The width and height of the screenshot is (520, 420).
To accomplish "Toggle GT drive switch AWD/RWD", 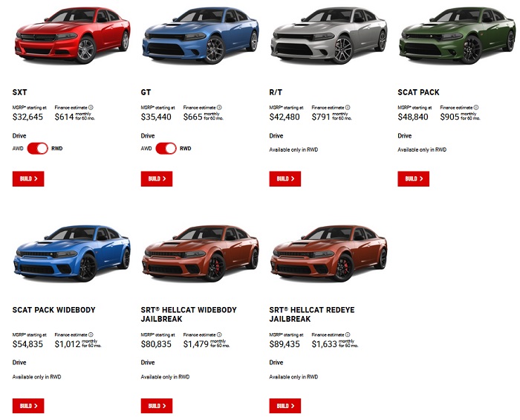I will coord(166,149).
